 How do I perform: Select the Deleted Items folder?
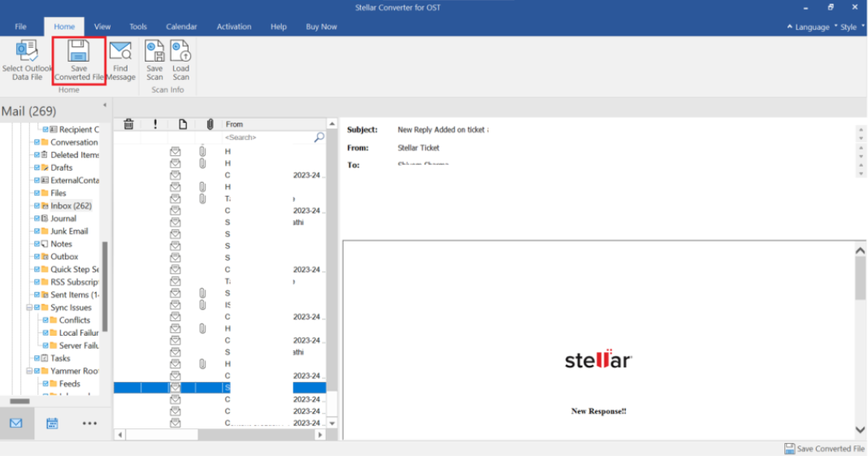click(75, 154)
